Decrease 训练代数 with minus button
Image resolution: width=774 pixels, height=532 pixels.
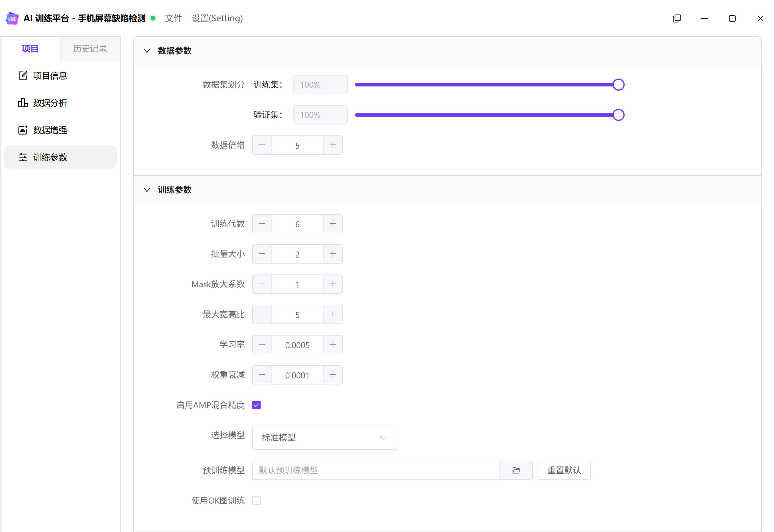262,224
